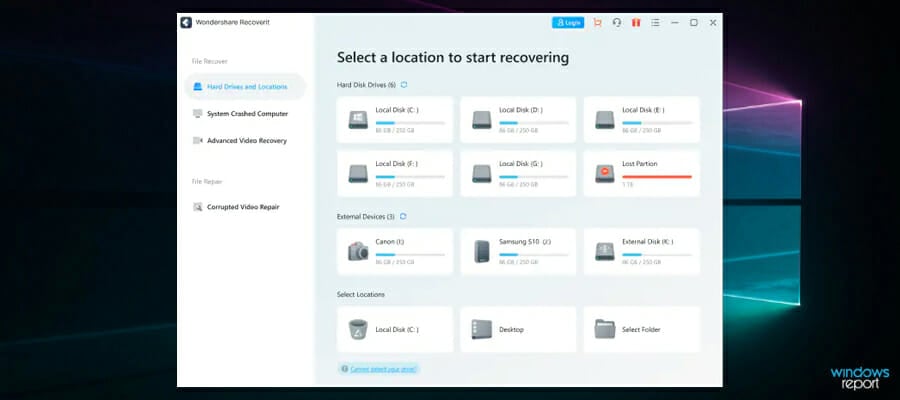Click the Canon (I:) usage bar
The image size is (900, 400).
coord(410,255)
